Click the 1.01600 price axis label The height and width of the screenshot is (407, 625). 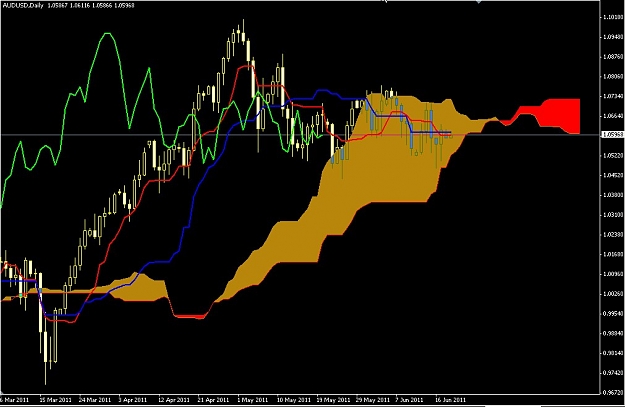point(614,254)
